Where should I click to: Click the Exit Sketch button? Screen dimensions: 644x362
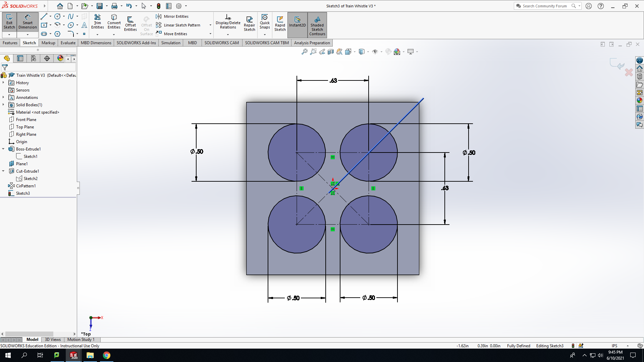click(x=9, y=22)
